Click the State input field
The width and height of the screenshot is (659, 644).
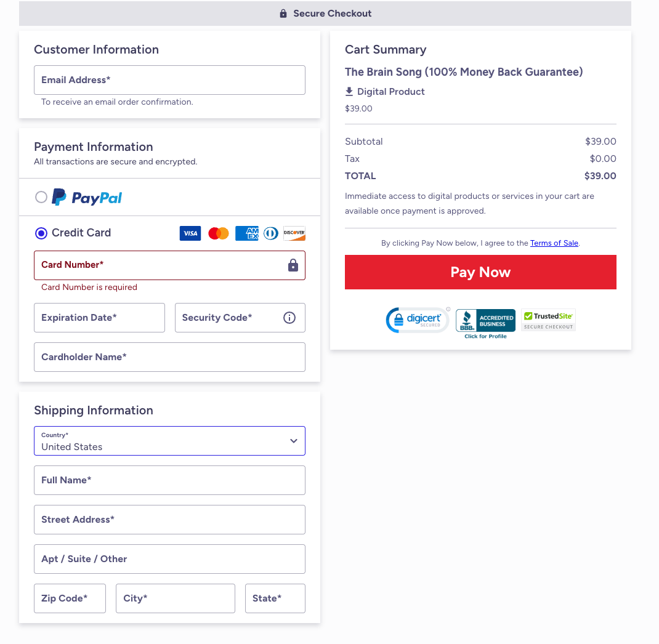pos(275,598)
